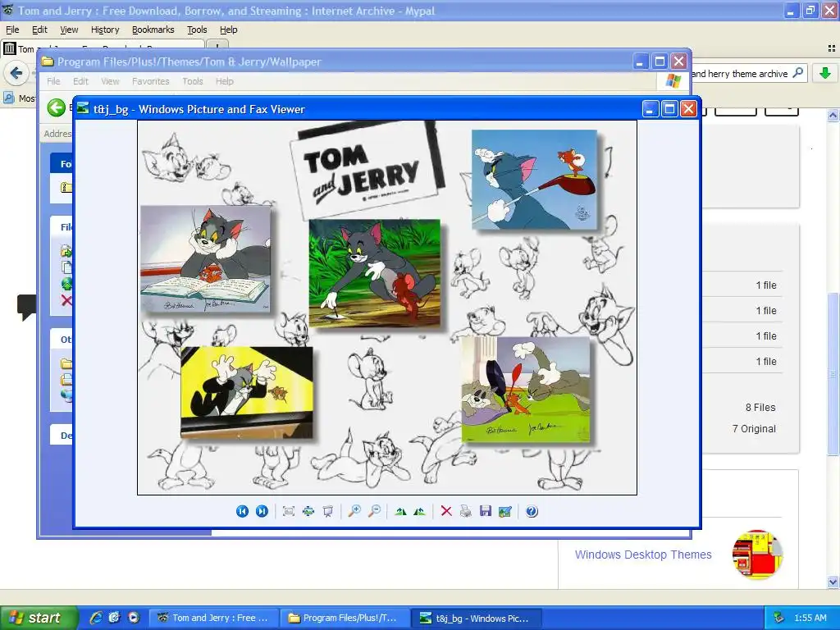The height and width of the screenshot is (630, 840).
Task: Print the picture using printer icon
Action: pyautogui.click(x=466, y=511)
